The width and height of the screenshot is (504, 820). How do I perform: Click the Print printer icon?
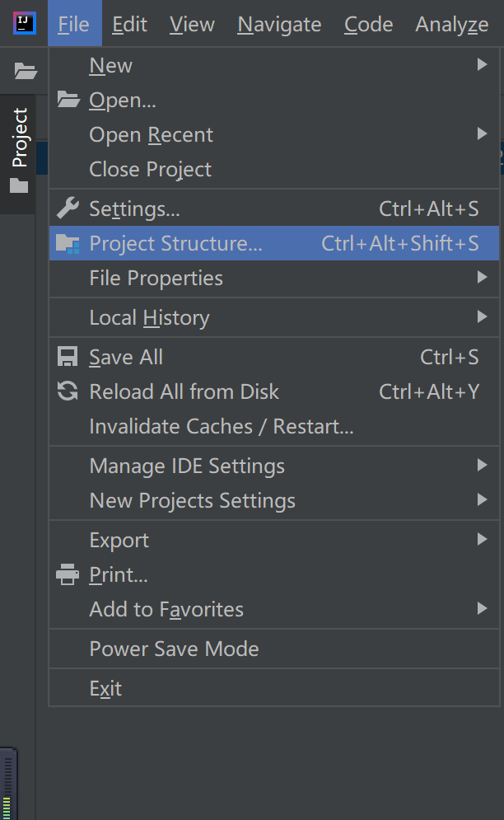(x=68, y=574)
